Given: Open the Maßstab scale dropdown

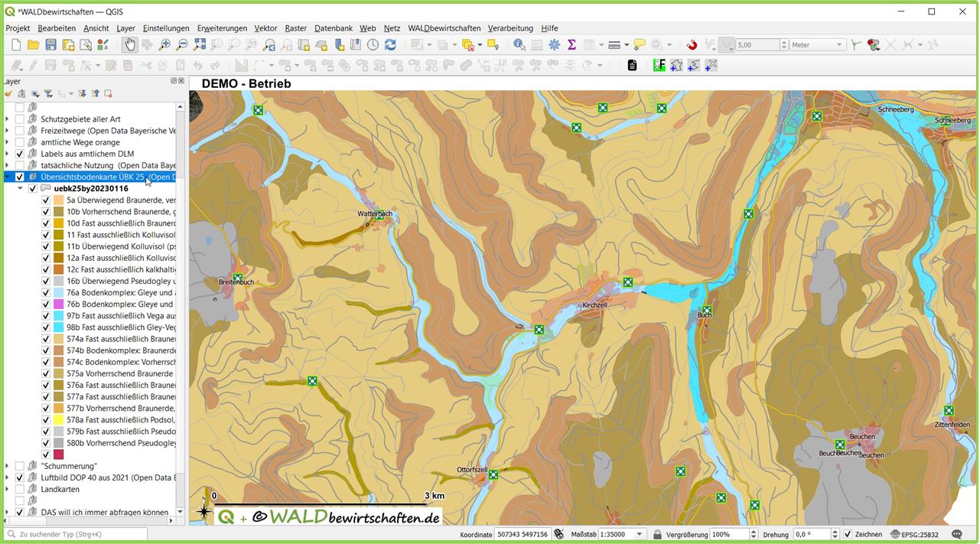Looking at the screenshot, I should (640, 534).
